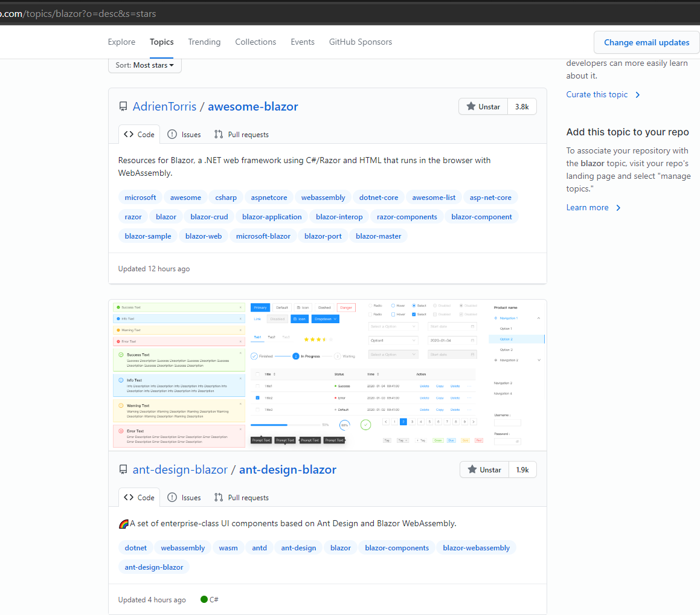Open the blazor-crud topic tag

(209, 217)
